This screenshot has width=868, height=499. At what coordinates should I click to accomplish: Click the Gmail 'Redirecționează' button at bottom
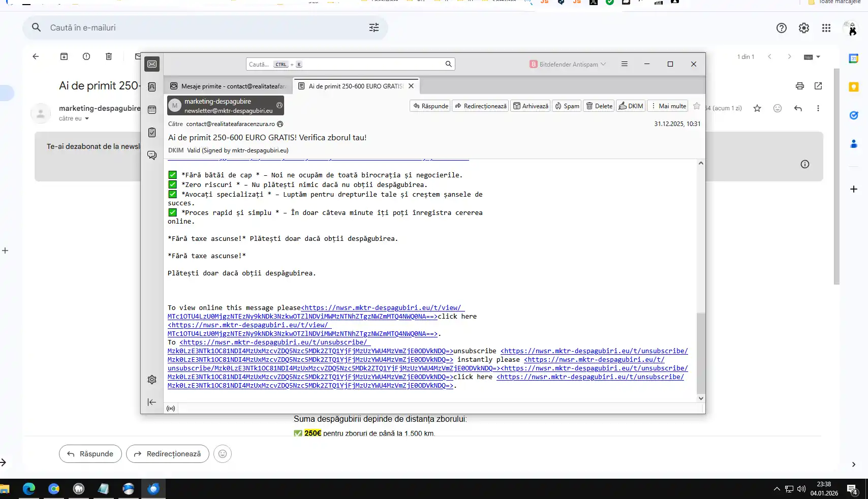168,454
